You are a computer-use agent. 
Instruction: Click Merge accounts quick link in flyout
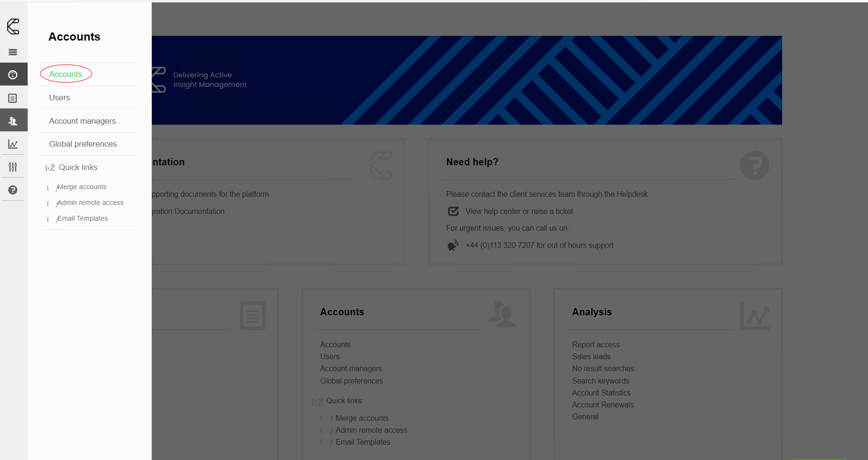pos(82,187)
